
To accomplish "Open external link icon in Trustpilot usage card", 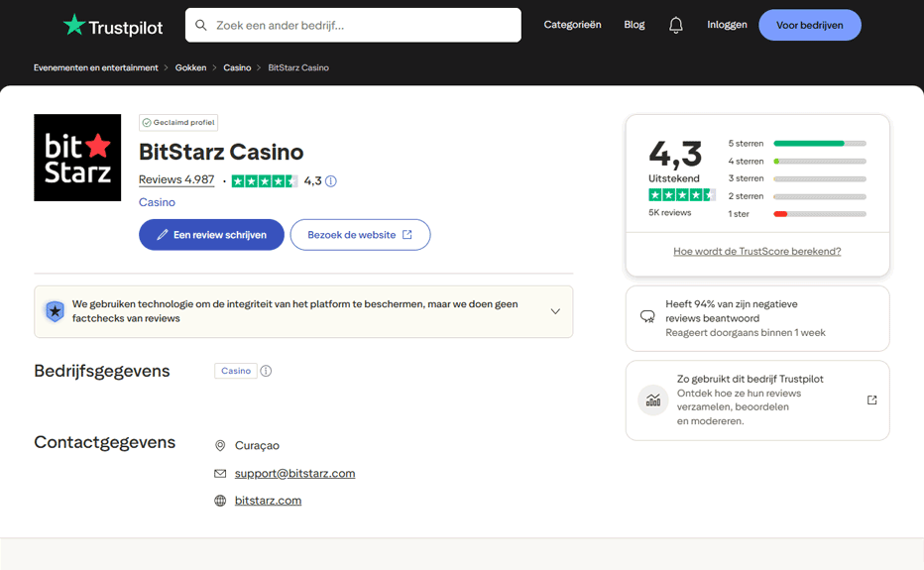I will [872, 400].
